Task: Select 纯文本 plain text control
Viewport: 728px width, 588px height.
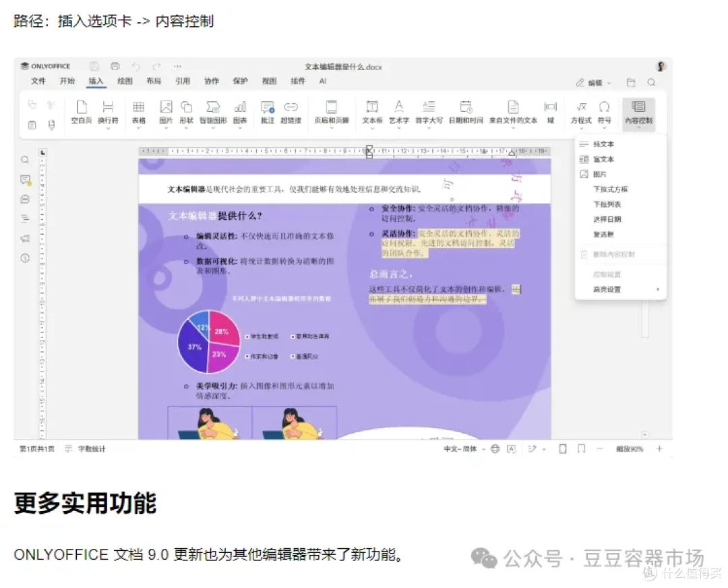Action: (620, 144)
